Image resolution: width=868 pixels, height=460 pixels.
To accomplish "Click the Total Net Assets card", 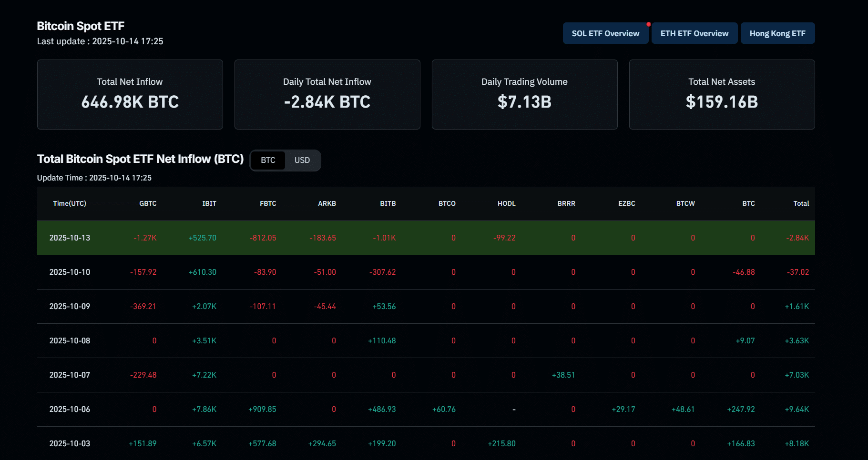I will (722, 94).
